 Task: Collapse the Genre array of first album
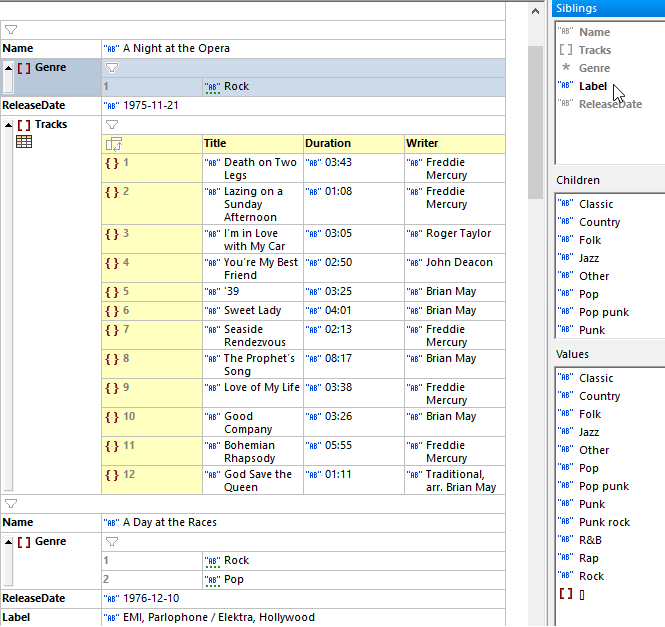(x=8, y=68)
